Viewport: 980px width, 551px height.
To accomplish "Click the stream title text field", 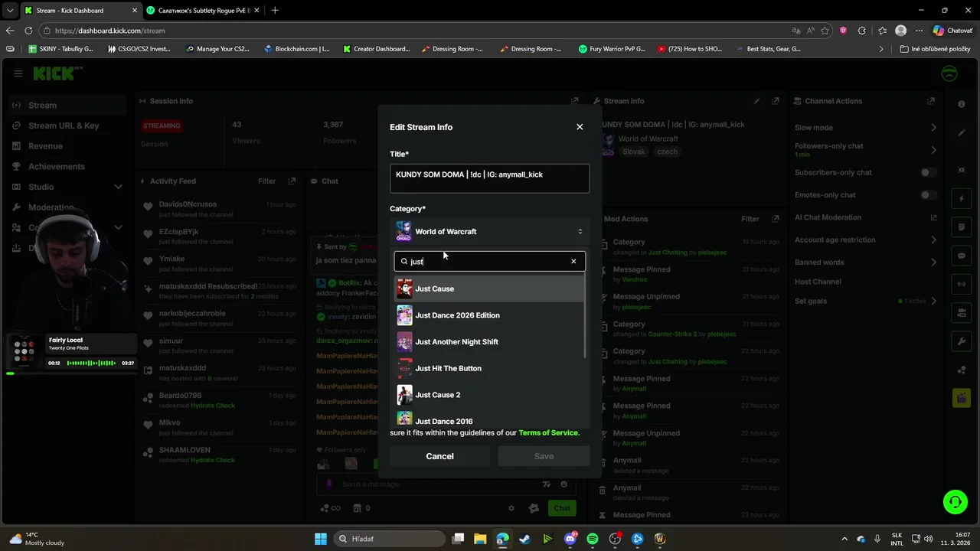I will pos(489,178).
